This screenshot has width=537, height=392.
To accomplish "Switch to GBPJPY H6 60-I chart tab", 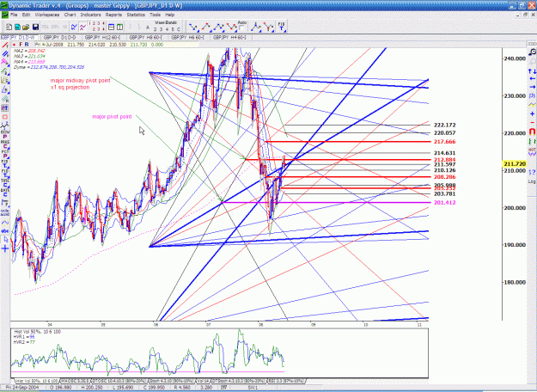I will (187, 37).
